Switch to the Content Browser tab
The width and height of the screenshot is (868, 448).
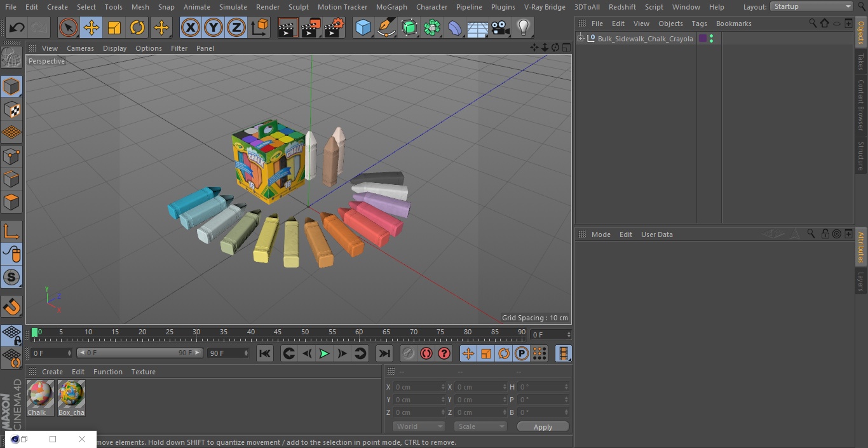point(861,105)
